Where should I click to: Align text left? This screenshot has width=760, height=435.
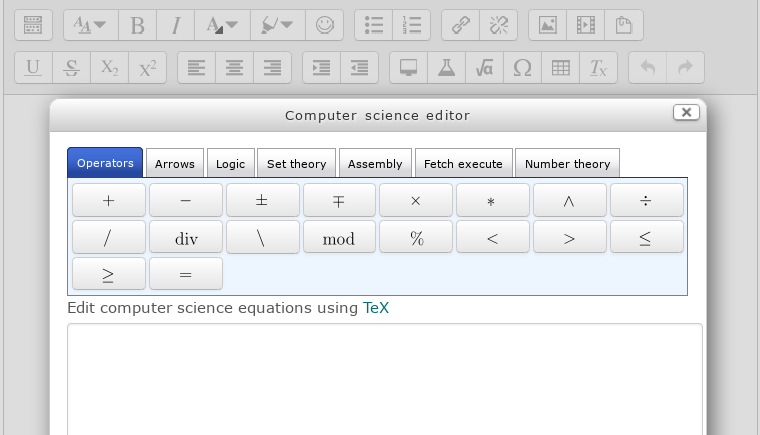coord(196,67)
